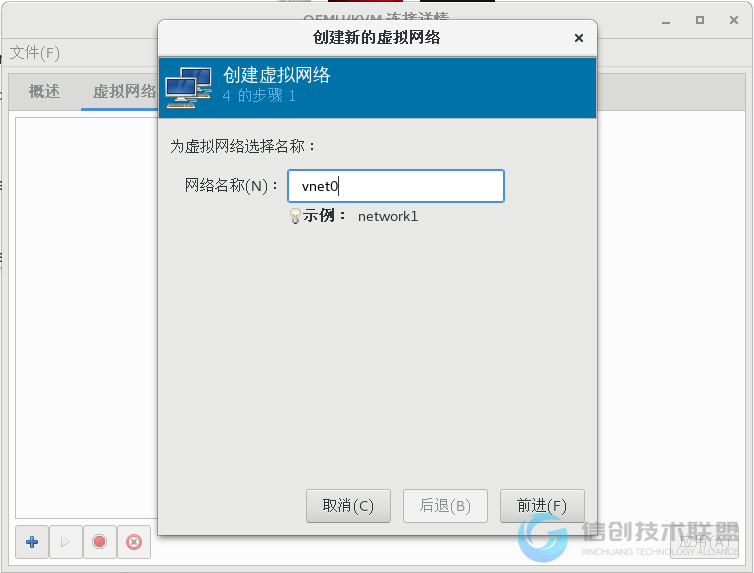Click the 创建新的虚拟网络 dialog title
Screen dimensions: 754x573
[376, 37]
